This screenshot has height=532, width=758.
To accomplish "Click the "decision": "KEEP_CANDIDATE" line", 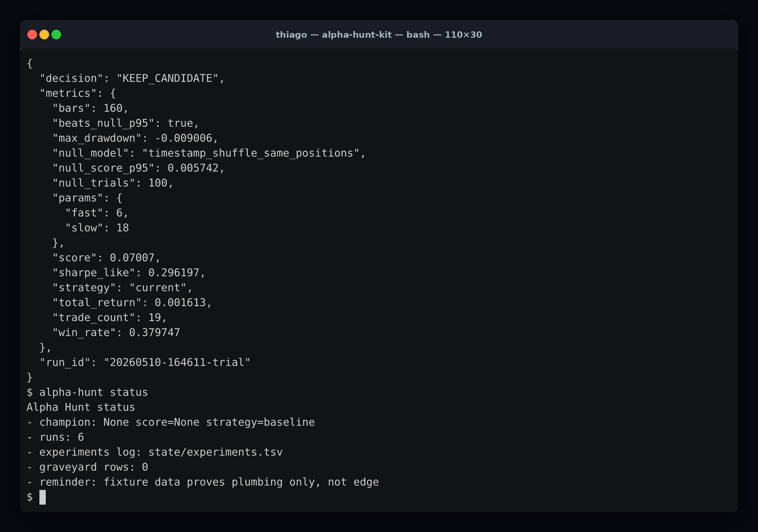I will point(132,78).
